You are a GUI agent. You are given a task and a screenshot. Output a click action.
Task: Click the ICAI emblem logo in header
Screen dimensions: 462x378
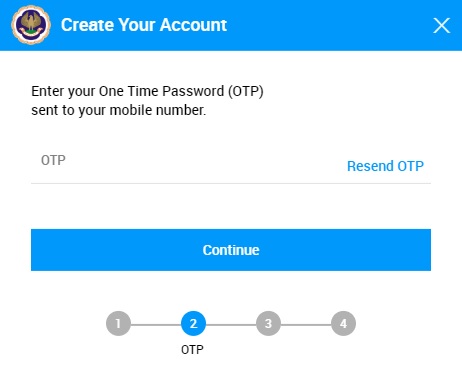point(31,25)
